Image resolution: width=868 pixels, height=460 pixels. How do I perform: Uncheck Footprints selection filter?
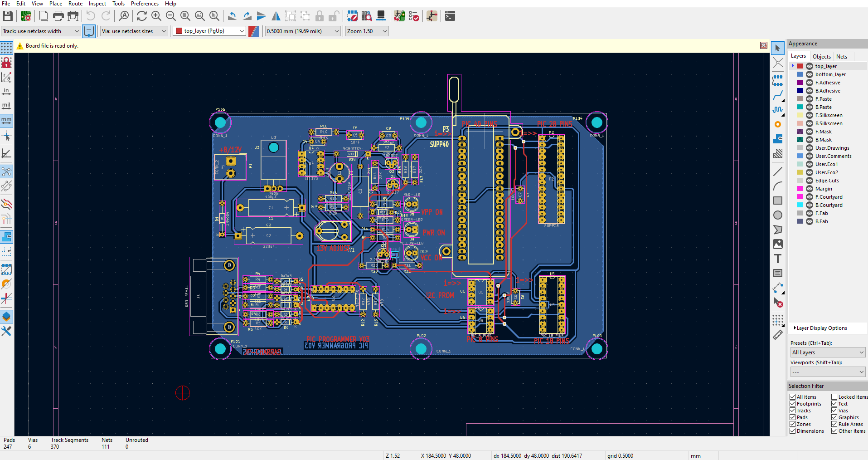point(793,404)
